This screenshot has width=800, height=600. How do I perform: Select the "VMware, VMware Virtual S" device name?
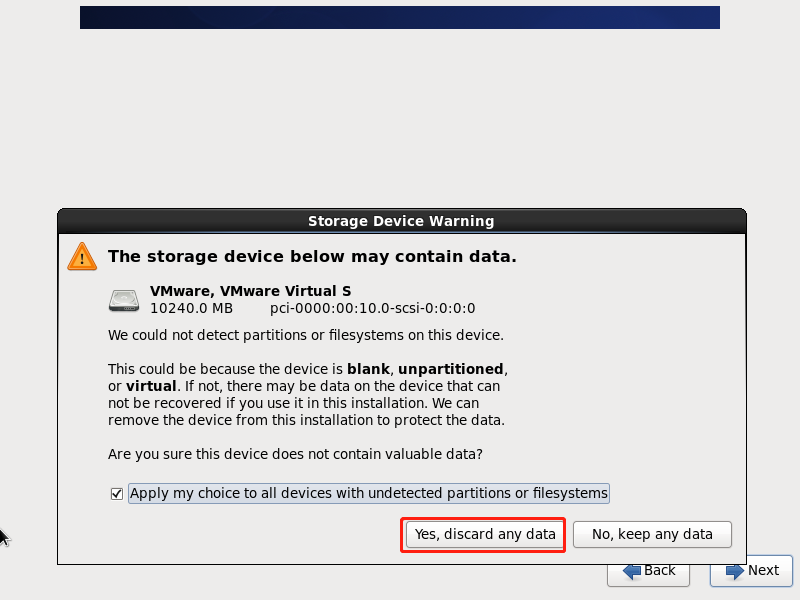pyautogui.click(x=250, y=291)
